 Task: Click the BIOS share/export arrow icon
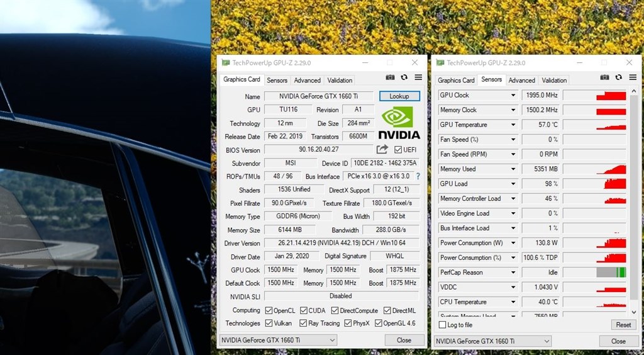pos(382,150)
